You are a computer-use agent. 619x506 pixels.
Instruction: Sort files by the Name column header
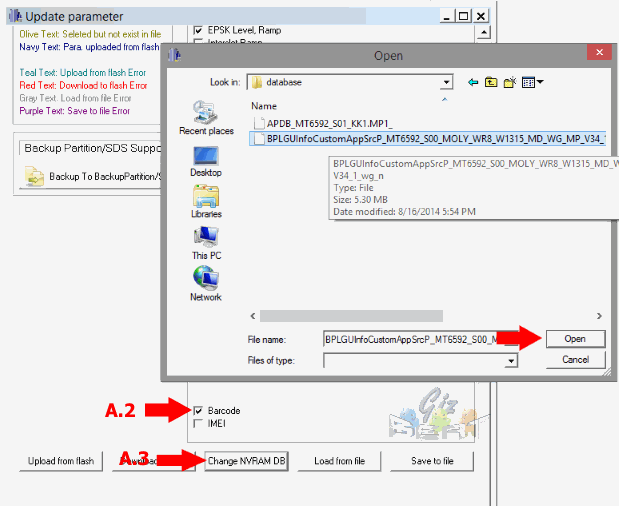[x=264, y=105]
